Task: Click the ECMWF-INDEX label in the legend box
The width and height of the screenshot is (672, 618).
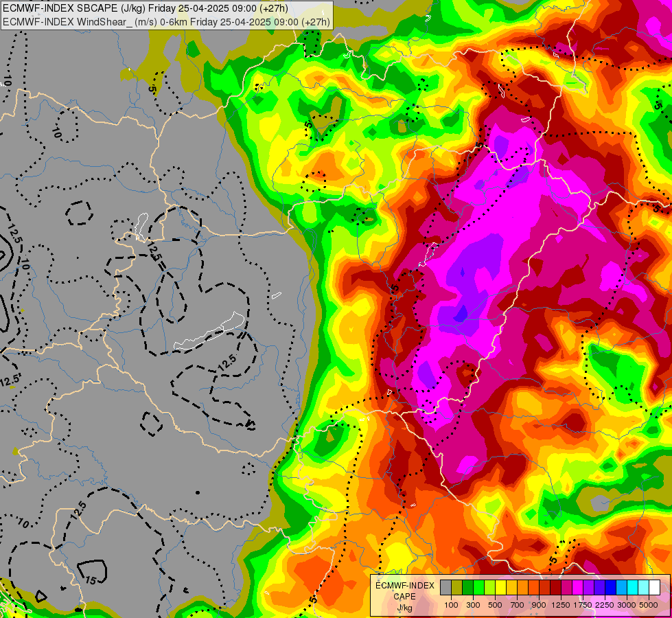Action: [404, 586]
